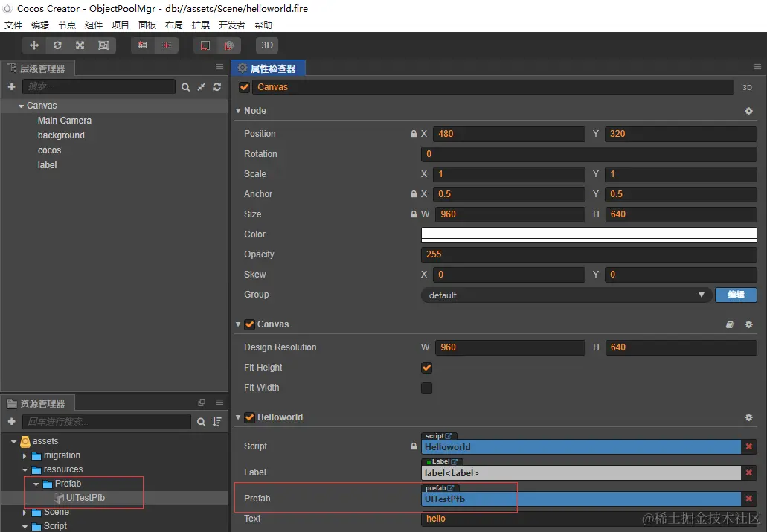Click the hierarchy search magnifier icon

(x=185, y=87)
